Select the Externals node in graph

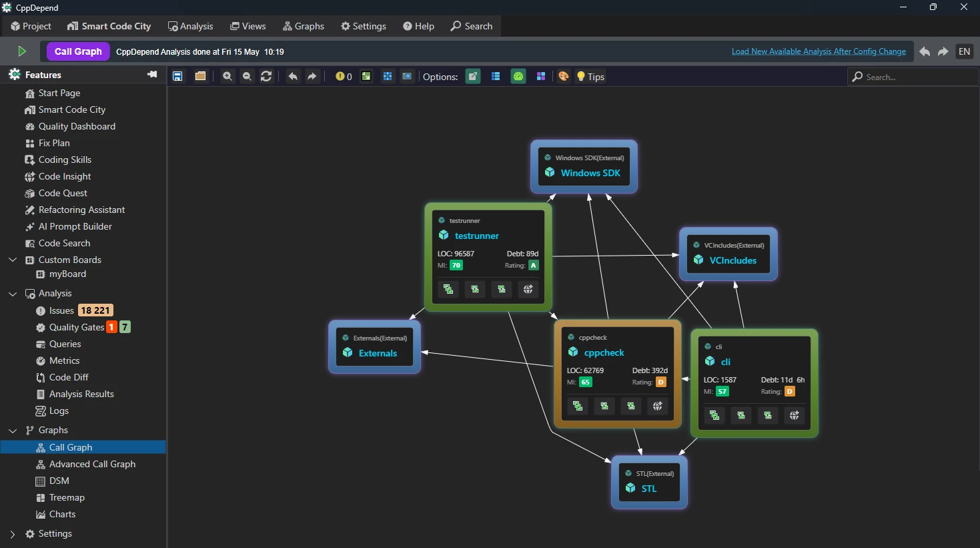[x=374, y=346]
